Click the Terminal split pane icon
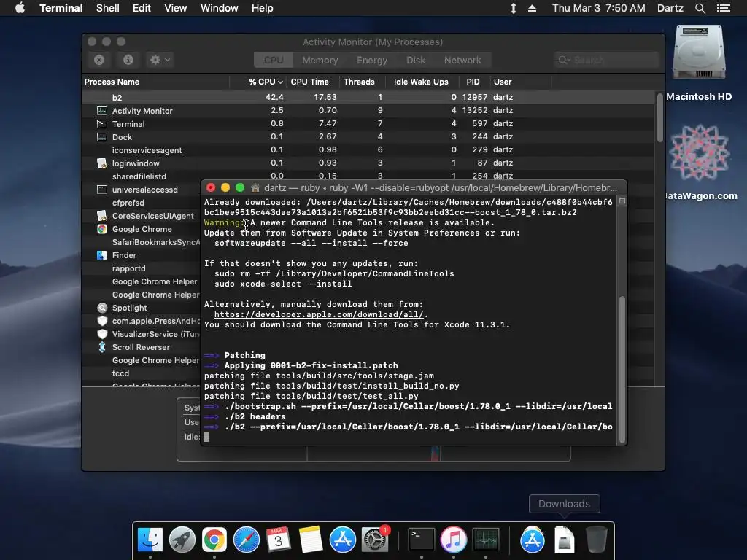 (622, 201)
